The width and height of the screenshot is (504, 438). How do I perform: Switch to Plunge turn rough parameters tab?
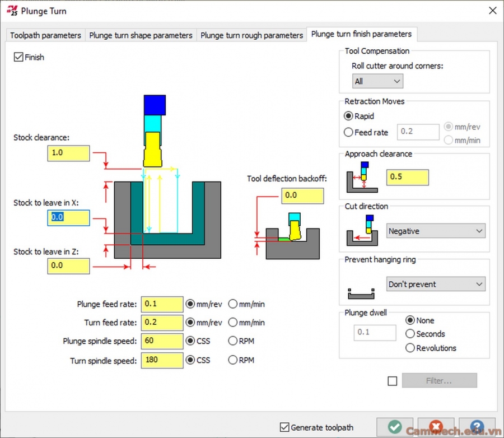point(251,35)
